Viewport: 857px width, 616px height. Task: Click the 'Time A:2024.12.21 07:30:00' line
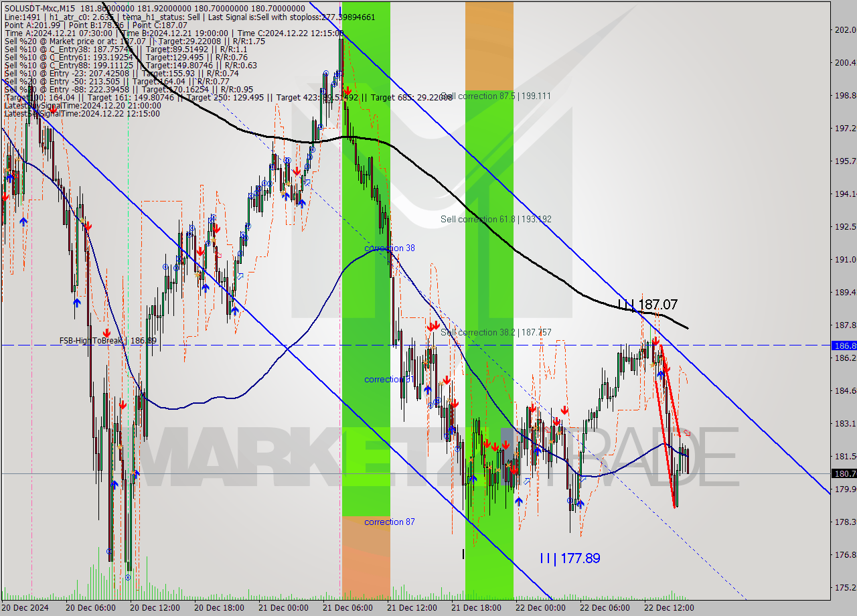174,33
